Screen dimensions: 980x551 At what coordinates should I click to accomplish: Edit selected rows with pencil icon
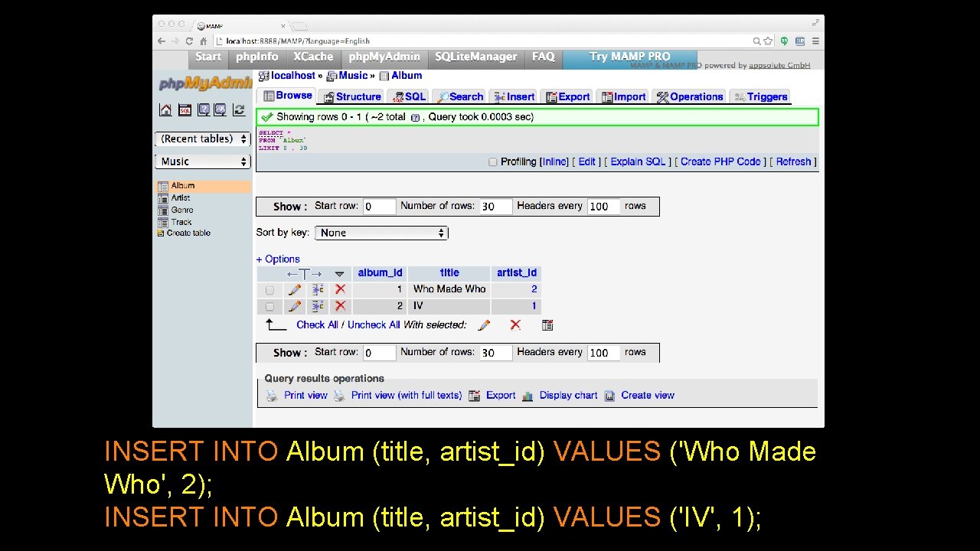[484, 325]
